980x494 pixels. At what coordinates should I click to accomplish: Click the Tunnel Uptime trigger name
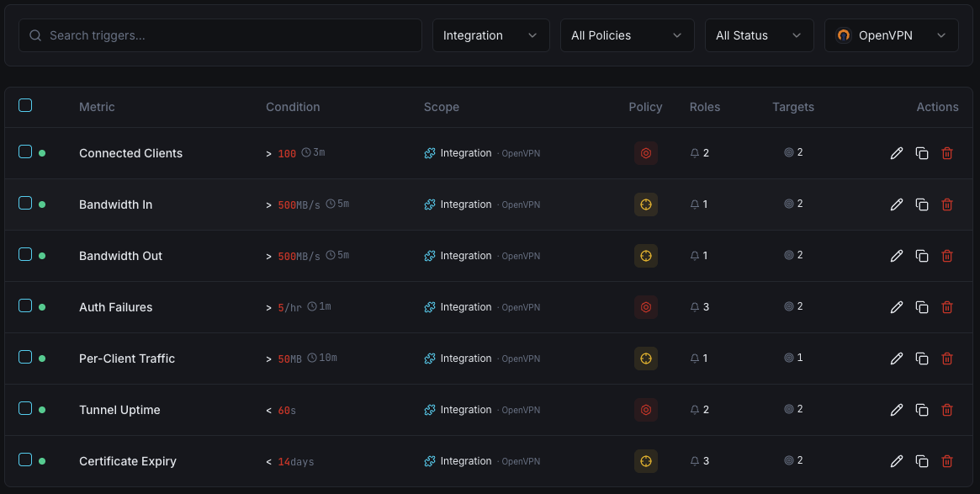click(119, 410)
